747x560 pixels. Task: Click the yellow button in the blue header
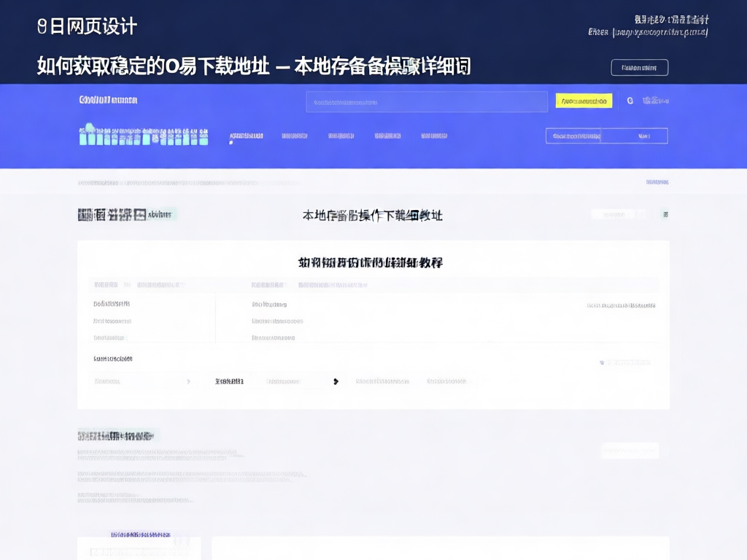click(584, 101)
